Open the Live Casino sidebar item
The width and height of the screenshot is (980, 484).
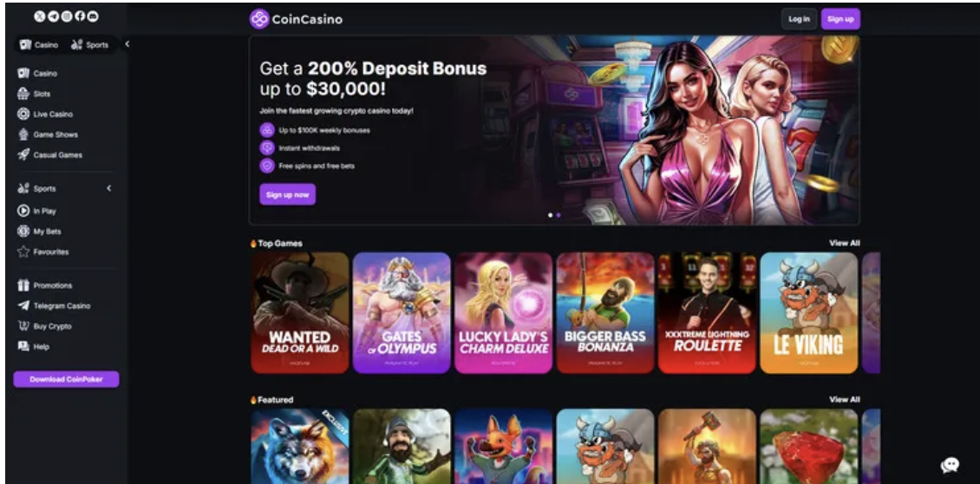pos(45,114)
